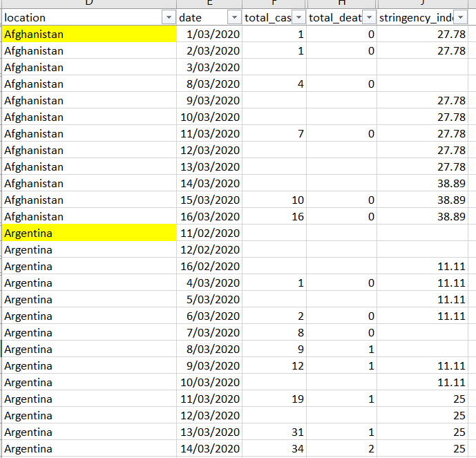Select date cell 12/02/2020
This screenshot has width=476, height=458.
tap(209, 249)
